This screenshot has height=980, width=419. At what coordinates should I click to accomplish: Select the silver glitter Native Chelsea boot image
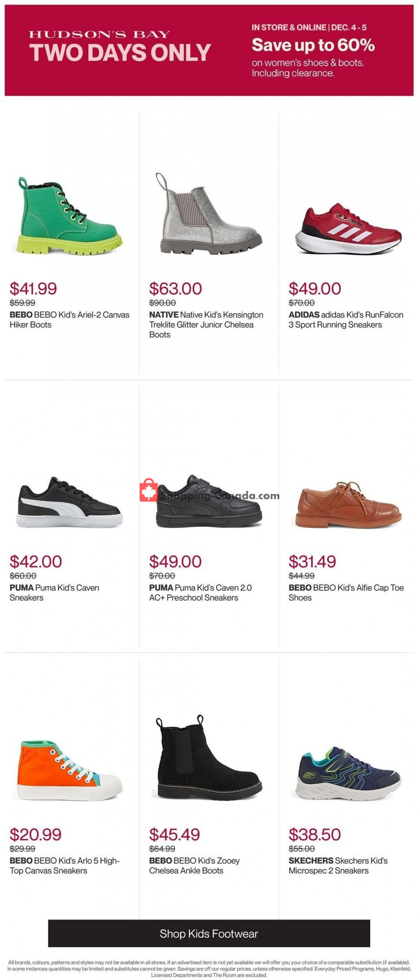209,215
